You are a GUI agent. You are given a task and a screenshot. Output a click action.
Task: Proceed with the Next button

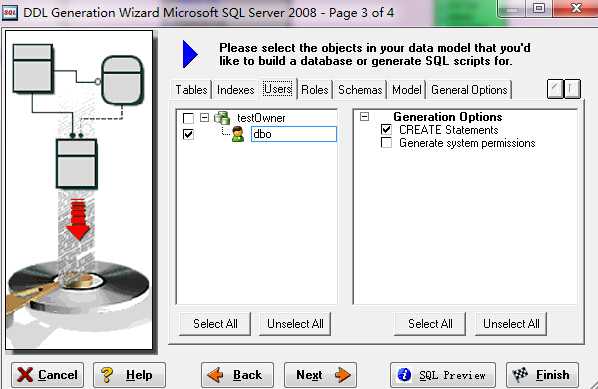(320, 375)
